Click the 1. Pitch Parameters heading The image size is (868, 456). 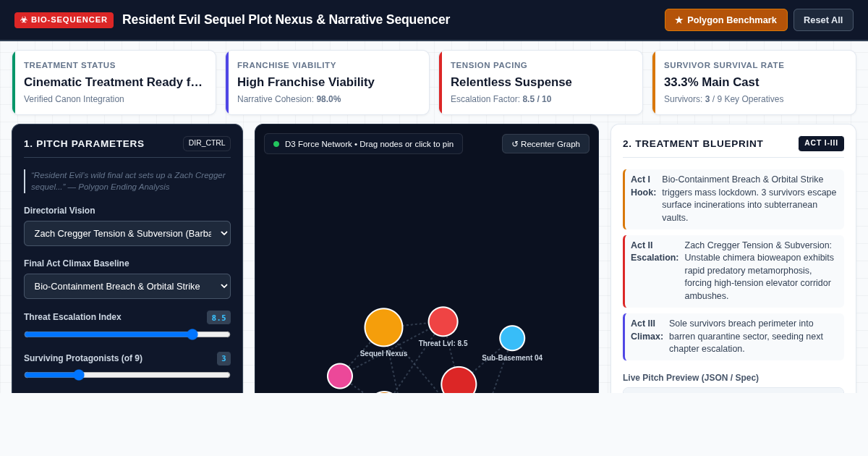(84, 143)
